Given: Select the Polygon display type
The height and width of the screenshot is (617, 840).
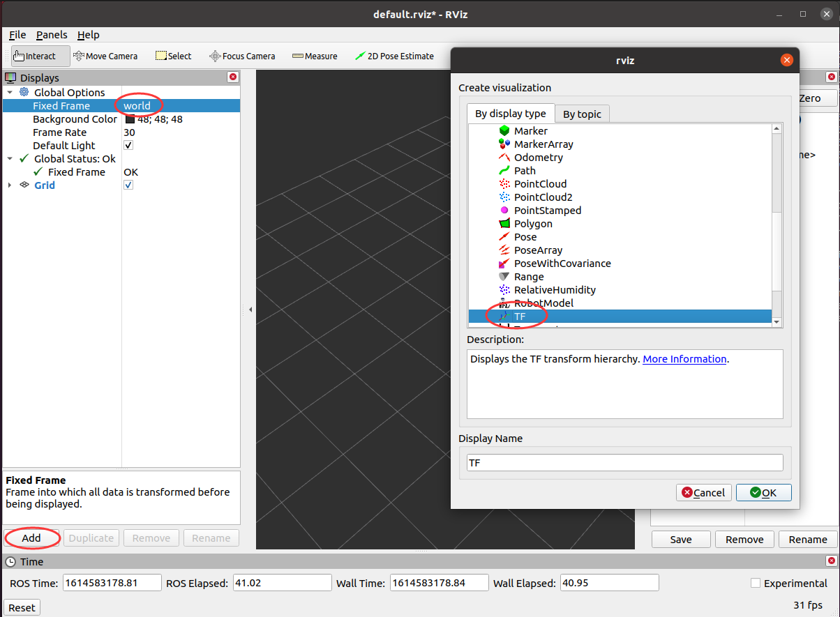Looking at the screenshot, I should click(525, 224).
